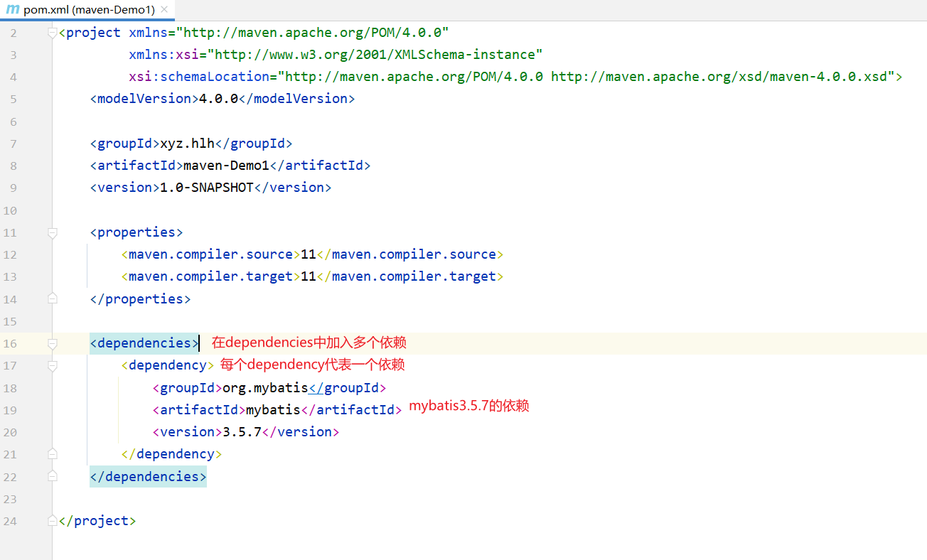Click the highlighted opening dependencies tag
927x560 pixels.
pyautogui.click(x=144, y=343)
